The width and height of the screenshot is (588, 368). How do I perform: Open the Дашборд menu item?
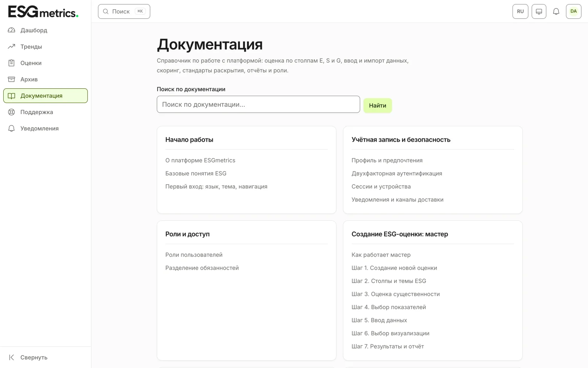(x=46, y=30)
